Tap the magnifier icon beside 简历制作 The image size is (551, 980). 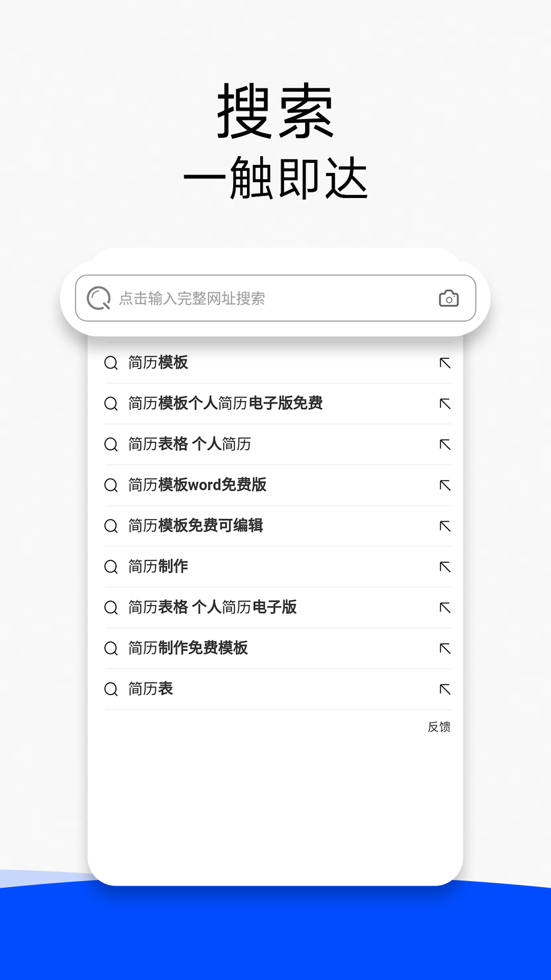click(111, 567)
